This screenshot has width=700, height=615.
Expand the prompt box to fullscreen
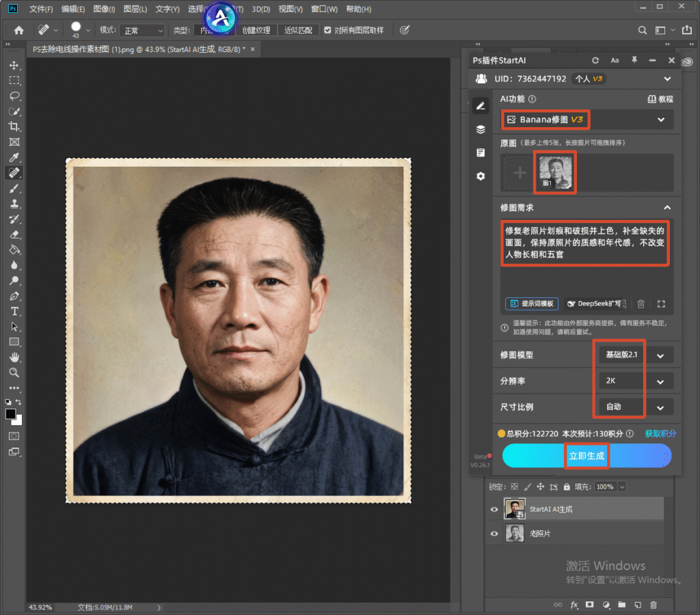coord(661,304)
